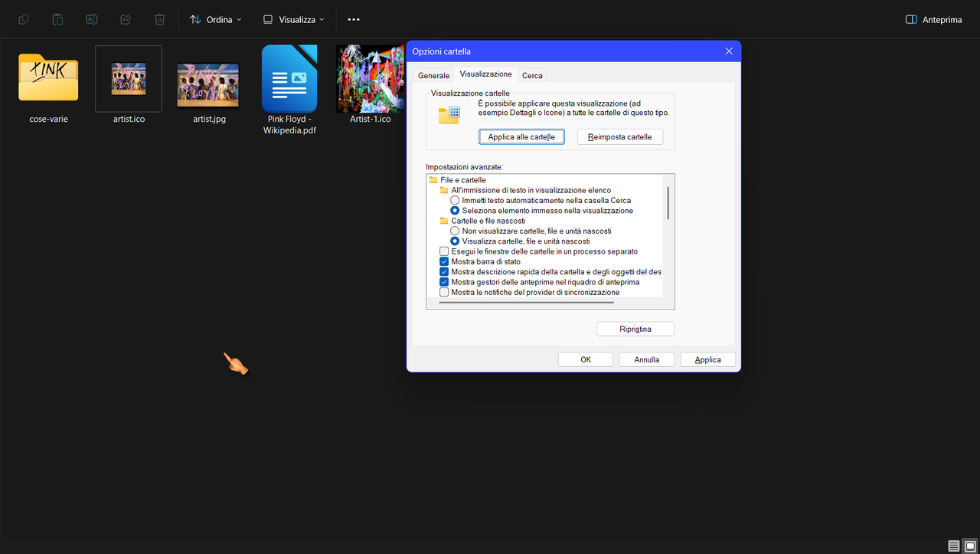980x554 pixels.
Task: Open the See More ellipsis icon
Action: [x=353, y=19]
